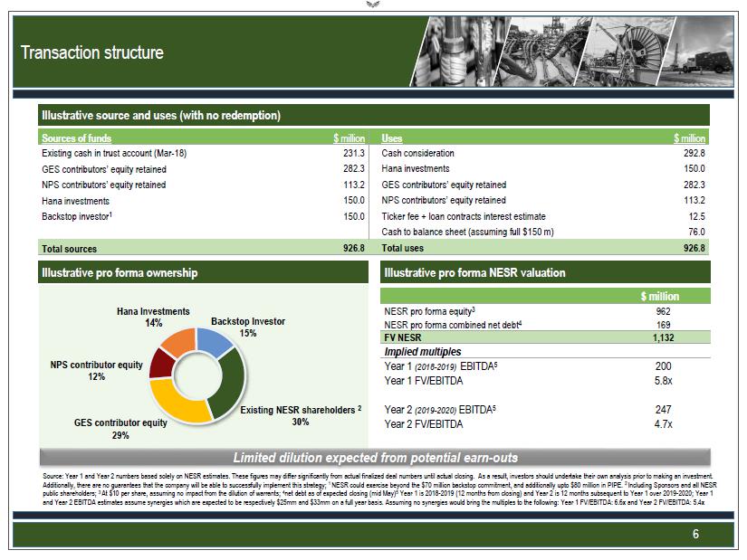This screenshot has height=560, width=747.
Task: Click the blue Backstop Investor donut segment
Action: (x=213, y=340)
